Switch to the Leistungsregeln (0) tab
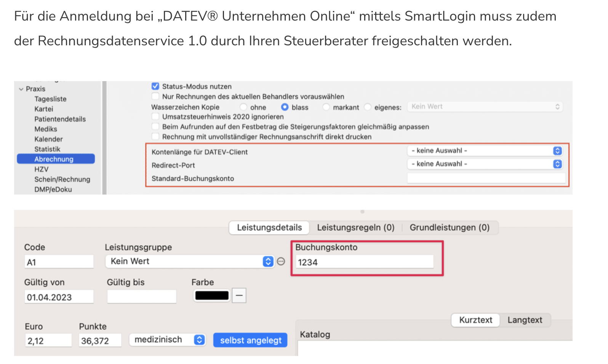 356,227
